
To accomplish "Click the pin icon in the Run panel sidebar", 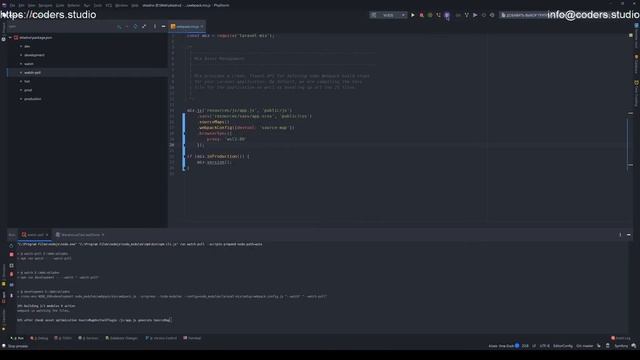I will click(11, 295).
